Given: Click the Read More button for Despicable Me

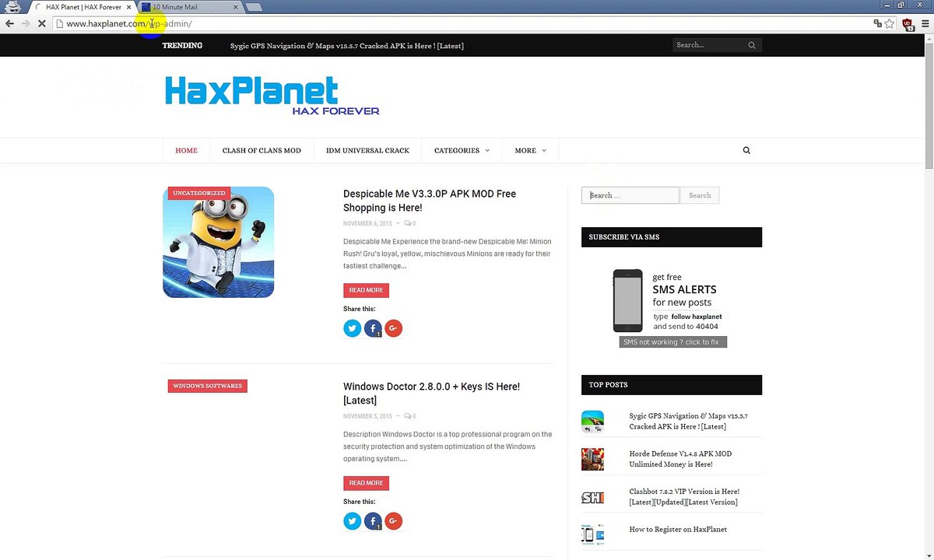Looking at the screenshot, I should coord(366,290).
